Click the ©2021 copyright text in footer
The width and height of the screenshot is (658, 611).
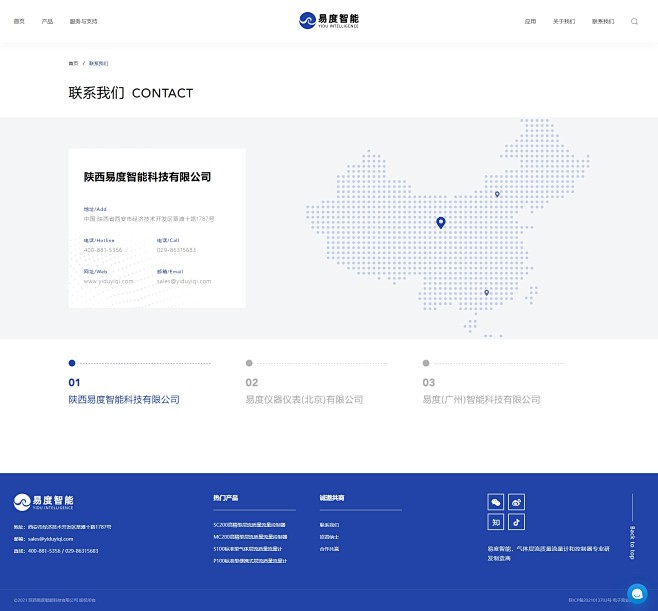(55, 601)
